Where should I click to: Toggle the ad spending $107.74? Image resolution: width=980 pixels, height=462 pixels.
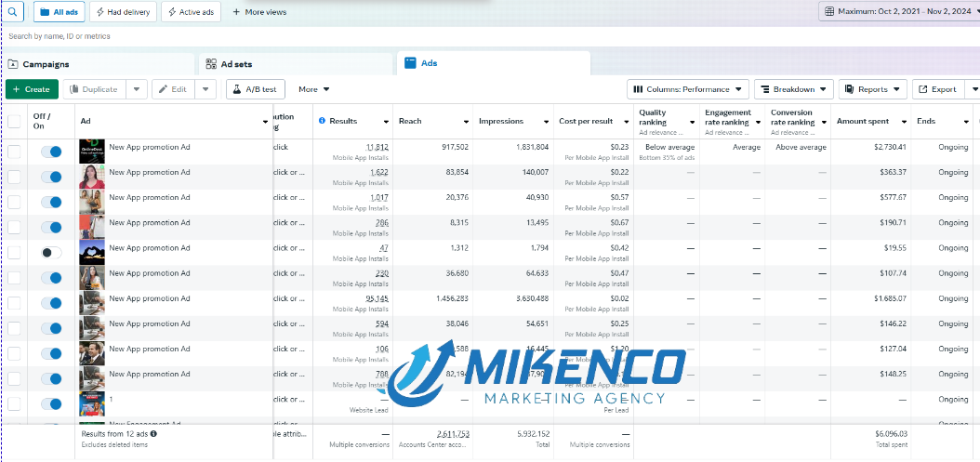click(51, 278)
